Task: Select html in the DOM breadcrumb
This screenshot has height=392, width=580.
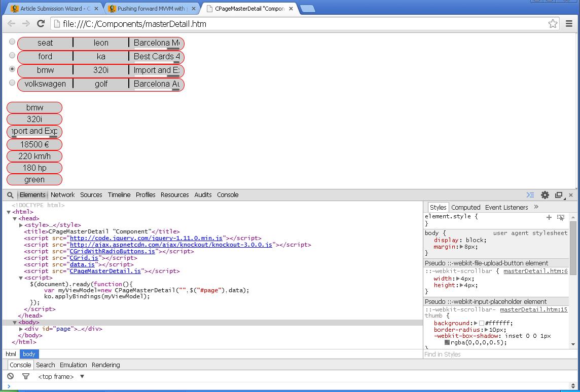Action: pyautogui.click(x=11, y=354)
